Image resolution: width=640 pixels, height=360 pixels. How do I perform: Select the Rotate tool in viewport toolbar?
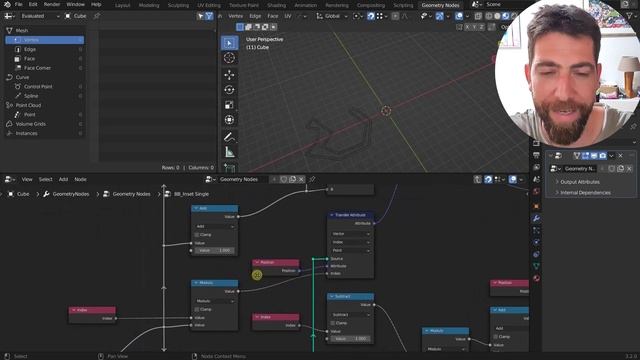pyautogui.click(x=229, y=90)
